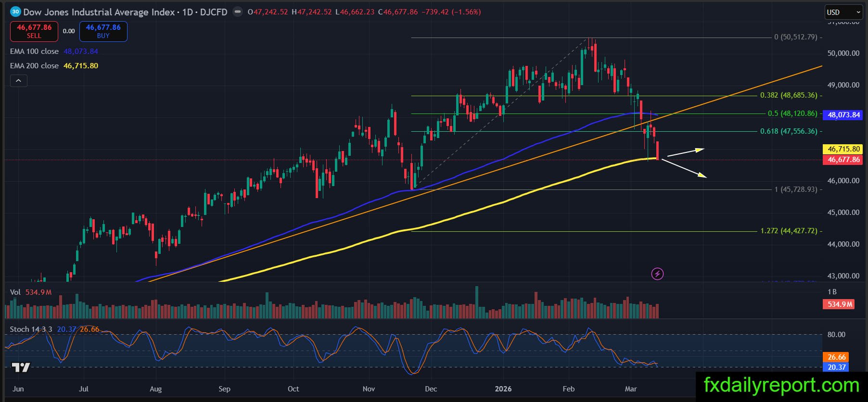The image size is (868, 402).
Task: Click the Dec label on time axis
Action: (x=431, y=389)
